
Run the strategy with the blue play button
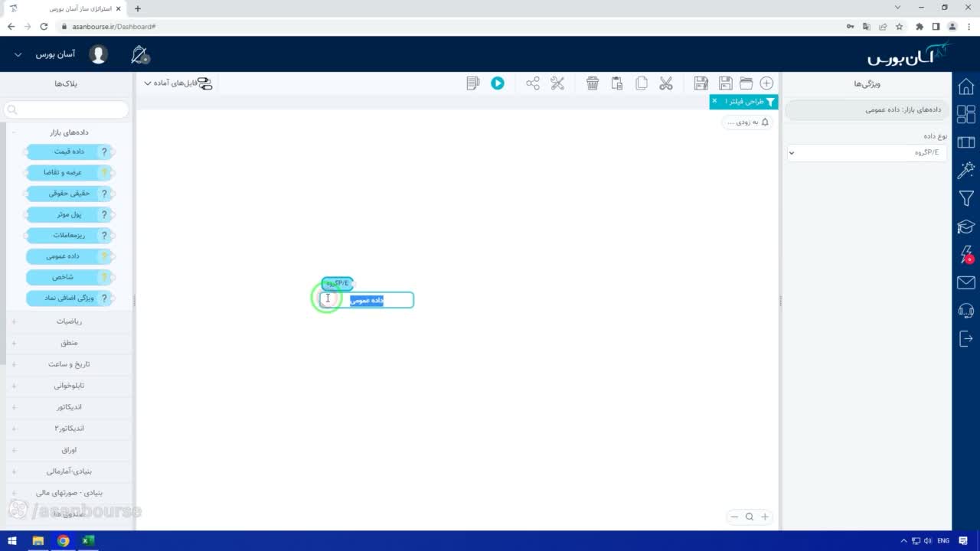[x=498, y=83]
